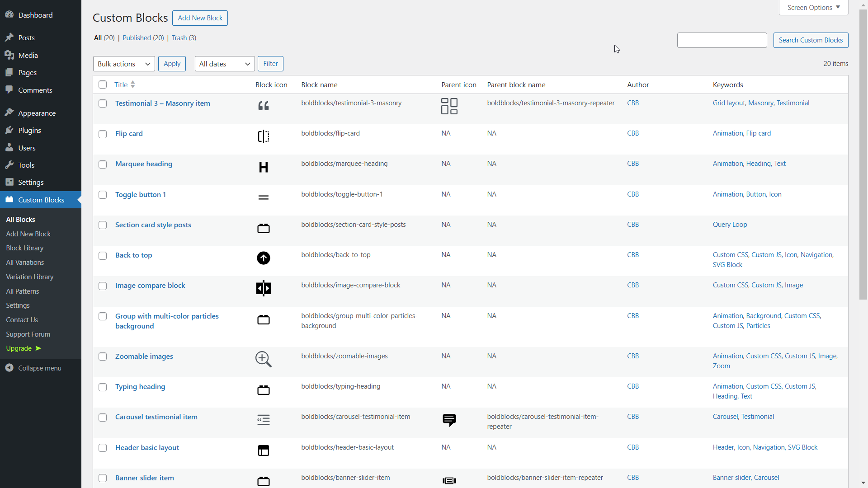Expand the Screen Options panel

click(814, 8)
